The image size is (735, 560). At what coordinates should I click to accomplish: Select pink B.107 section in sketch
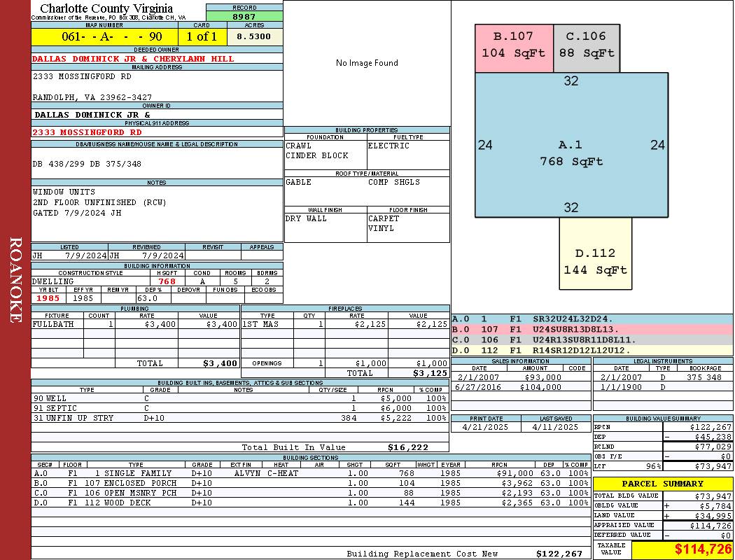click(x=514, y=48)
